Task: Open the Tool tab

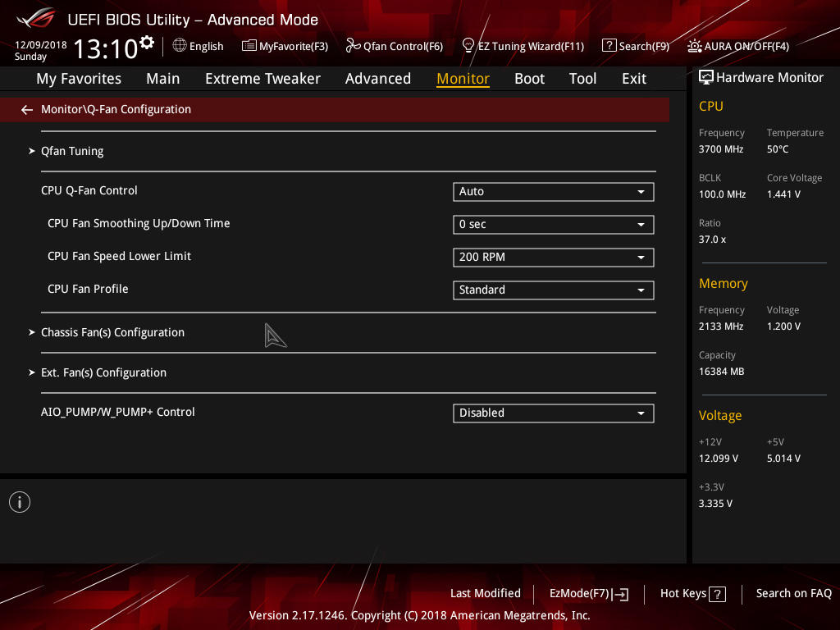Action: [583, 79]
